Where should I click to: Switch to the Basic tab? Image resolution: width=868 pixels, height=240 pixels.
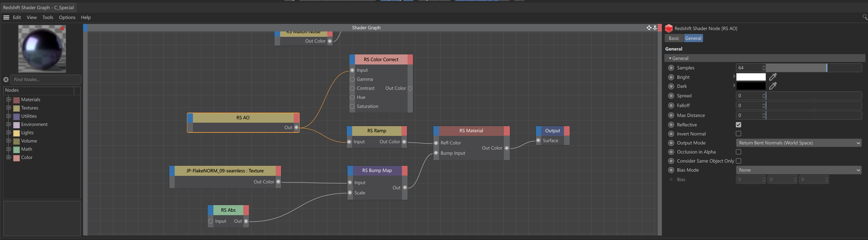coord(674,38)
